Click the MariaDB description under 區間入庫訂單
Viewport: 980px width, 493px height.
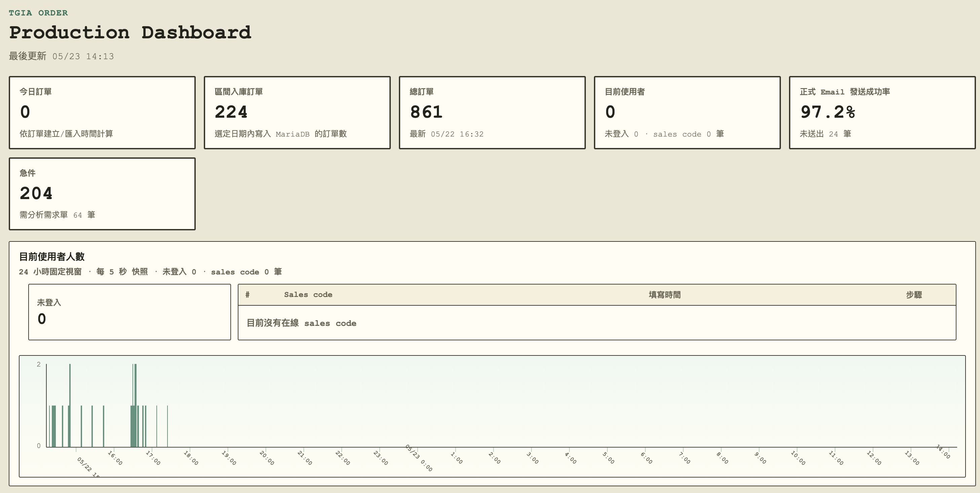click(281, 134)
